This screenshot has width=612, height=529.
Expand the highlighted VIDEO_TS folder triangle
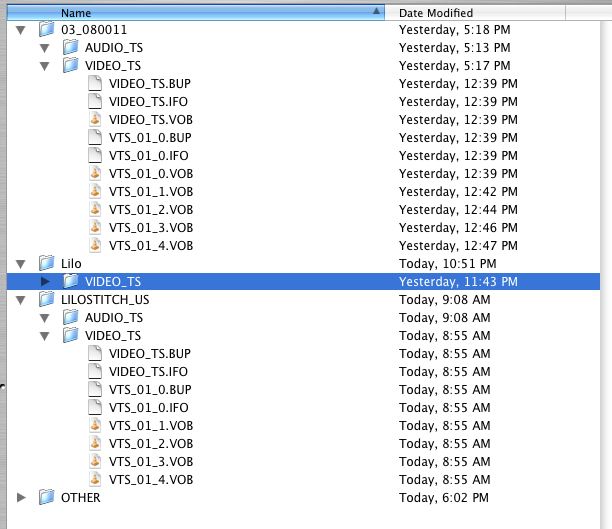[x=45, y=281]
